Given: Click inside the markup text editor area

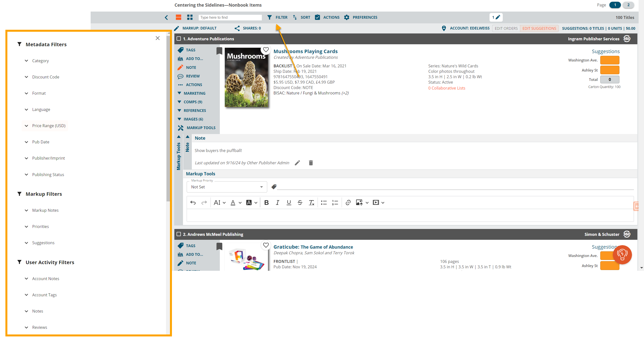Looking at the screenshot, I should 410,215.
